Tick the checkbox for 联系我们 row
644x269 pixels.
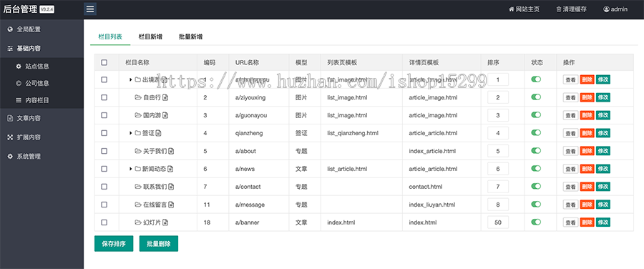pyautogui.click(x=104, y=187)
